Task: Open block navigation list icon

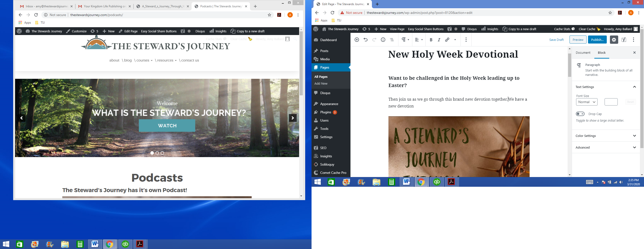Action: (x=392, y=40)
